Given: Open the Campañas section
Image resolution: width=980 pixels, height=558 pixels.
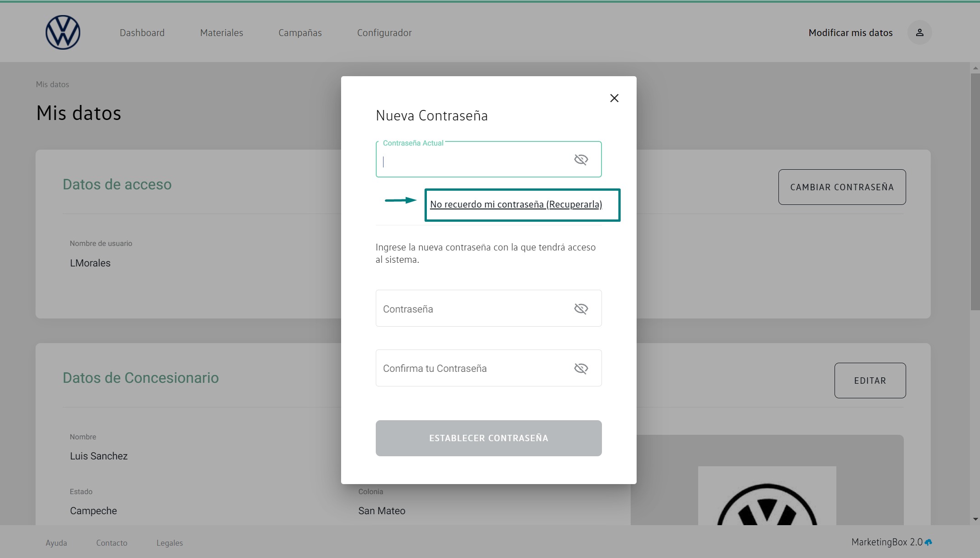Looking at the screenshot, I should pos(300,33).
